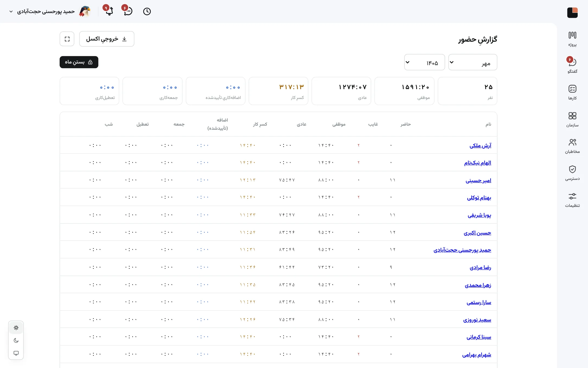Click the کسر کار column header
588x368 pixels.
pos(260,124)
